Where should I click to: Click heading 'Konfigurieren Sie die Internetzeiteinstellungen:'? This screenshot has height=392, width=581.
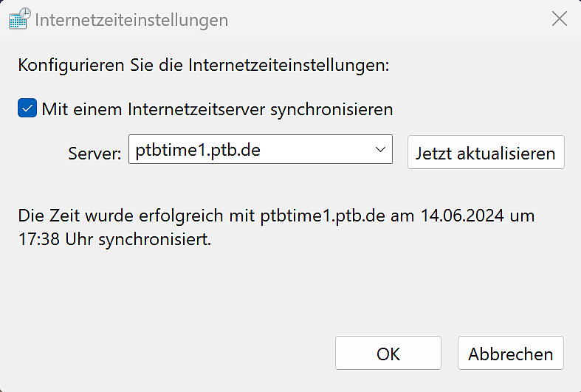coord(204,66)
